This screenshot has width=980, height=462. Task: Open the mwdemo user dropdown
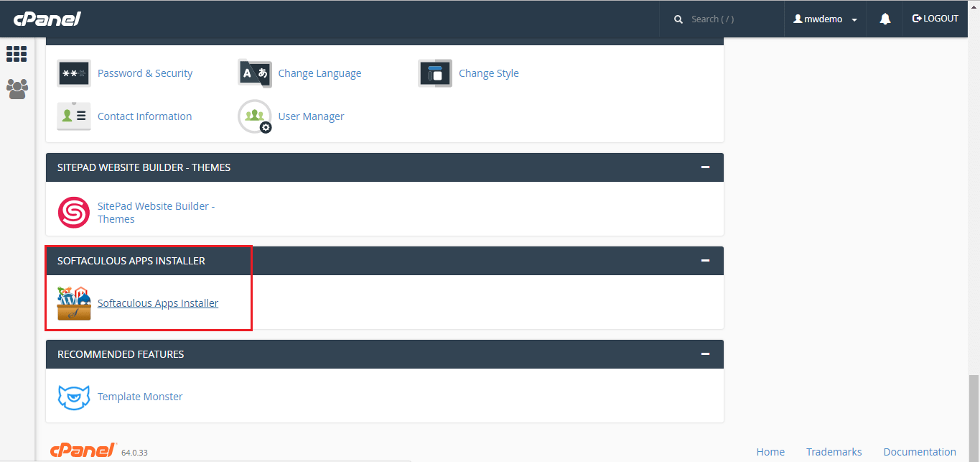coord(825,19)
